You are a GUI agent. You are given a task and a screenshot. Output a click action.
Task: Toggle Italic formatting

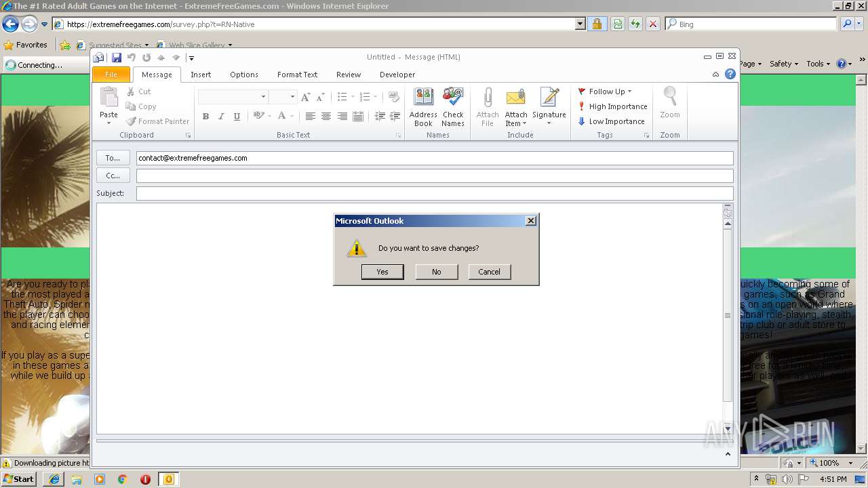(221, 117)
